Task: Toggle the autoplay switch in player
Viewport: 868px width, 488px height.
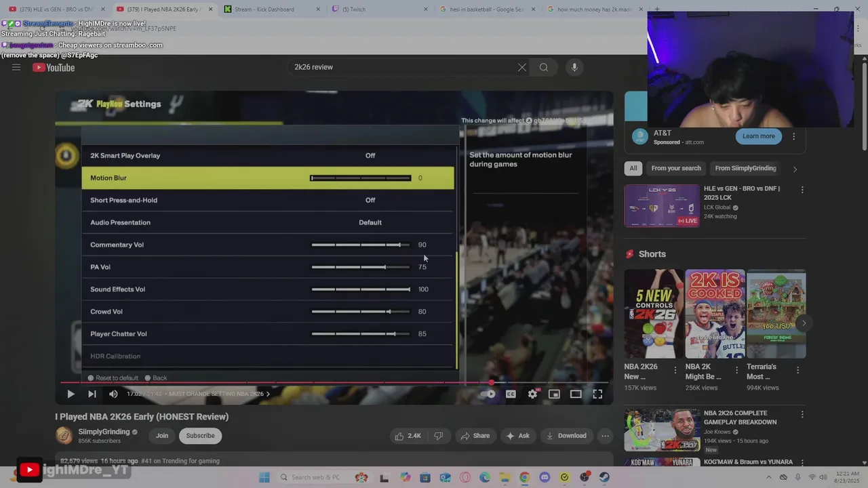Action: (x=488, y=394)
